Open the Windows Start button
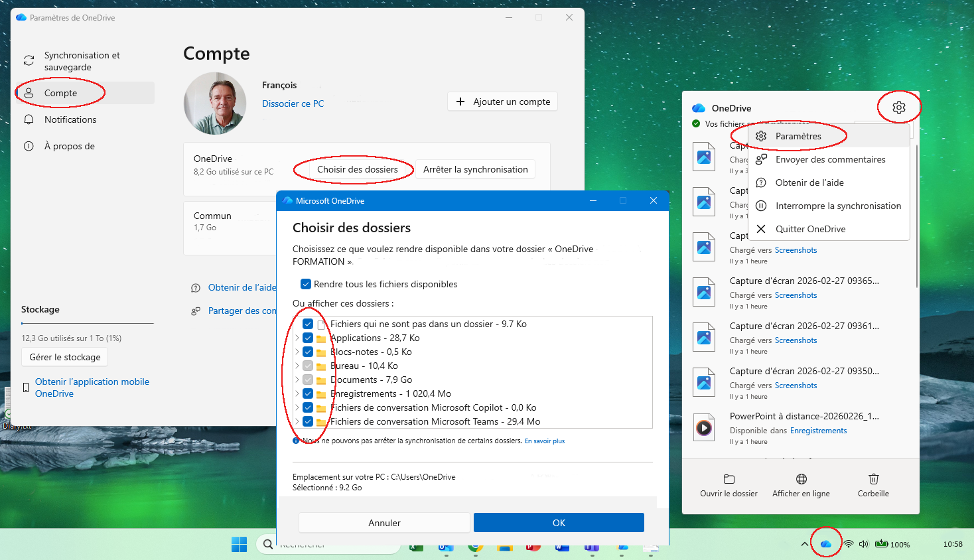The width and height of the screenshot is (974, 560). point(239,544)
